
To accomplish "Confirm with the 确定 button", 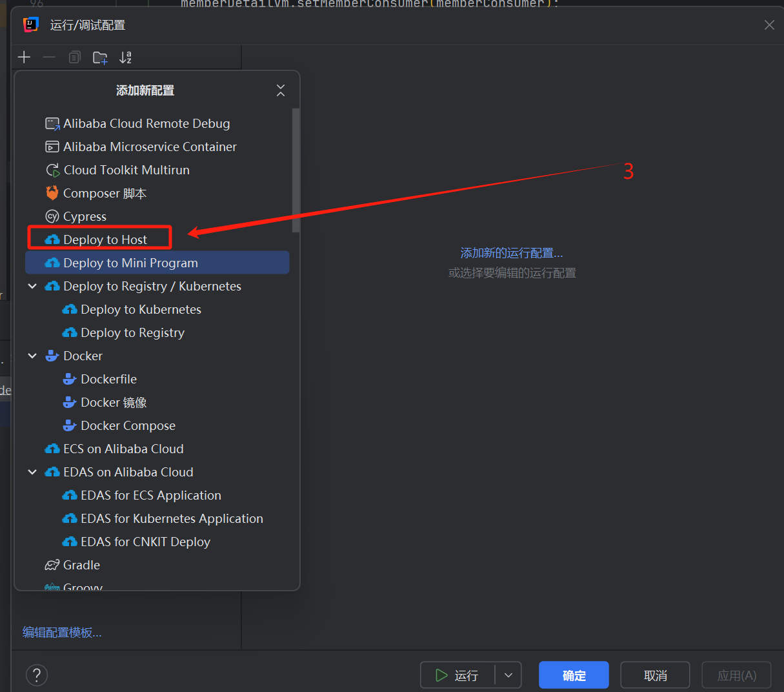I will click(574, 675).
